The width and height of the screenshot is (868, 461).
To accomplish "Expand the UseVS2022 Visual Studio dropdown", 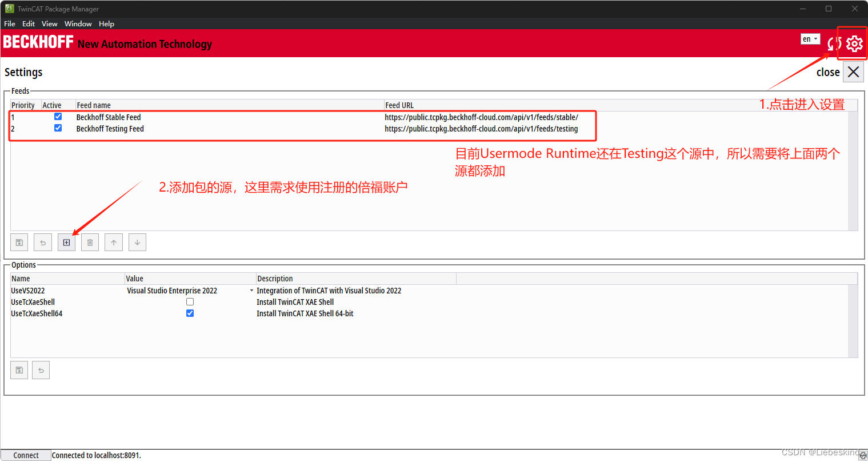I will point(251,291).
